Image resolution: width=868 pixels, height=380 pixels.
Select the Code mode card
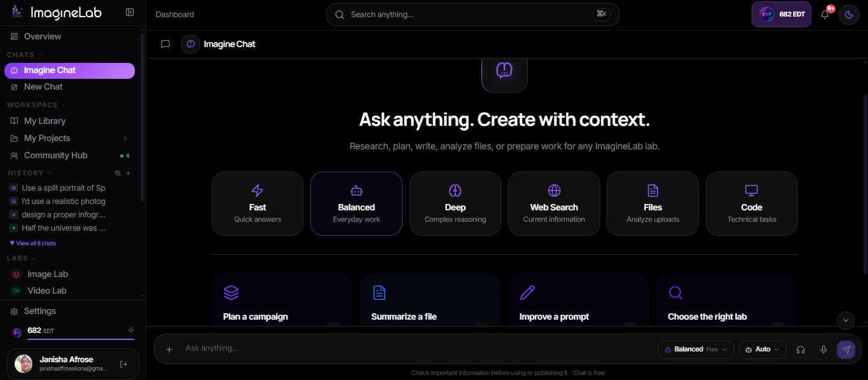pyautogui.click(x=752, y=203)
